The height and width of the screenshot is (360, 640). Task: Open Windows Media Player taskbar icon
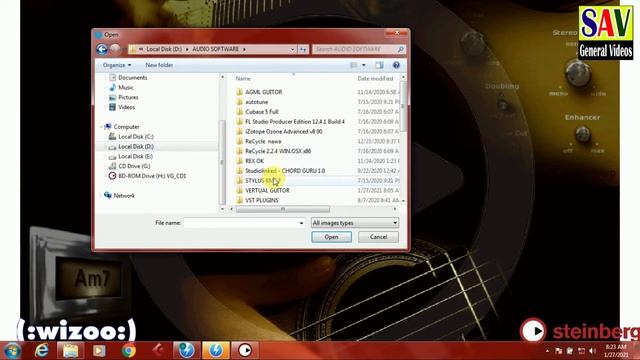tap(99, 351)
